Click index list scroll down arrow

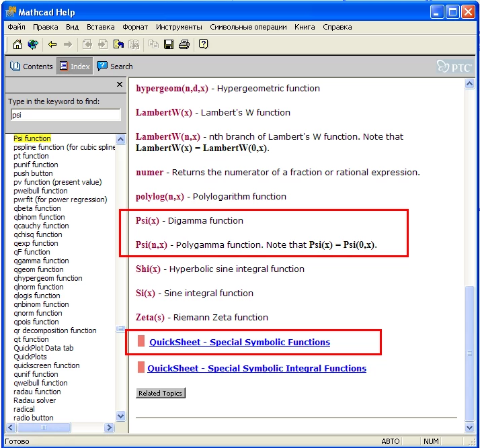(x=120, y=416)
